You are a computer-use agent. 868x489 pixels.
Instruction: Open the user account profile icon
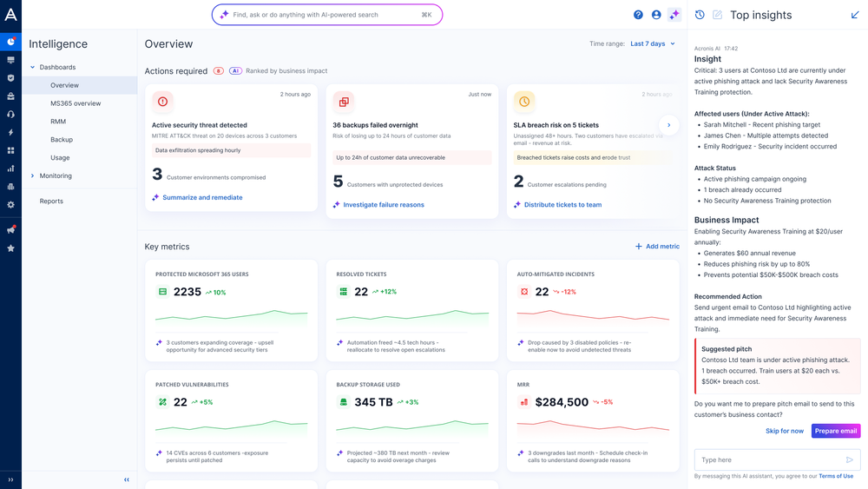coord(656,15)
